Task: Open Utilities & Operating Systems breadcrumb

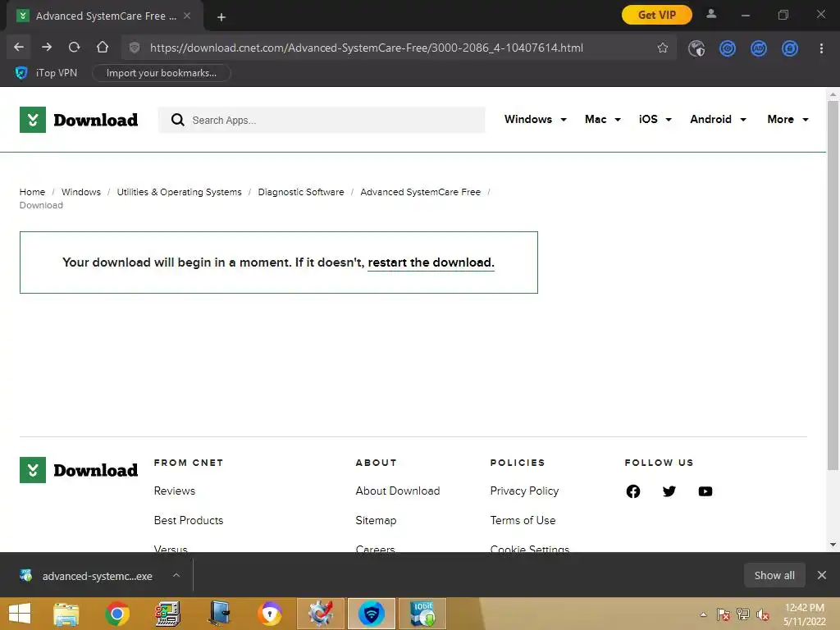Action: pyautogui.click(x=179, y=192)
